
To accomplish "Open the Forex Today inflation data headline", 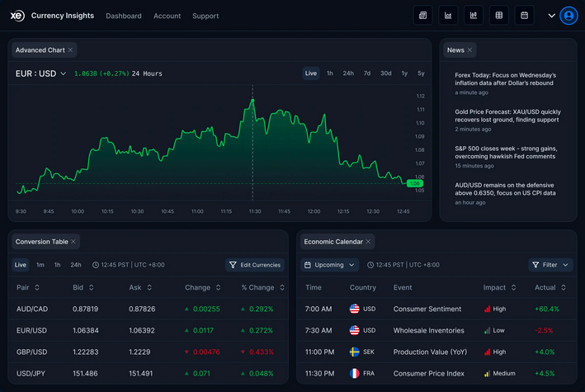I will [x=506, y=79].
